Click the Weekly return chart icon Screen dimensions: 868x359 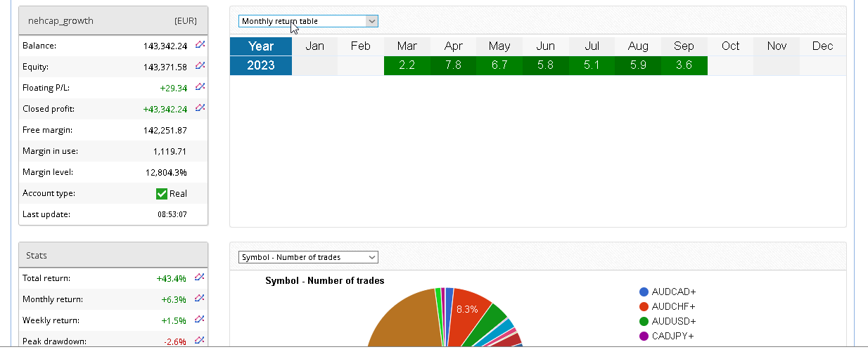tap(200, 320)
